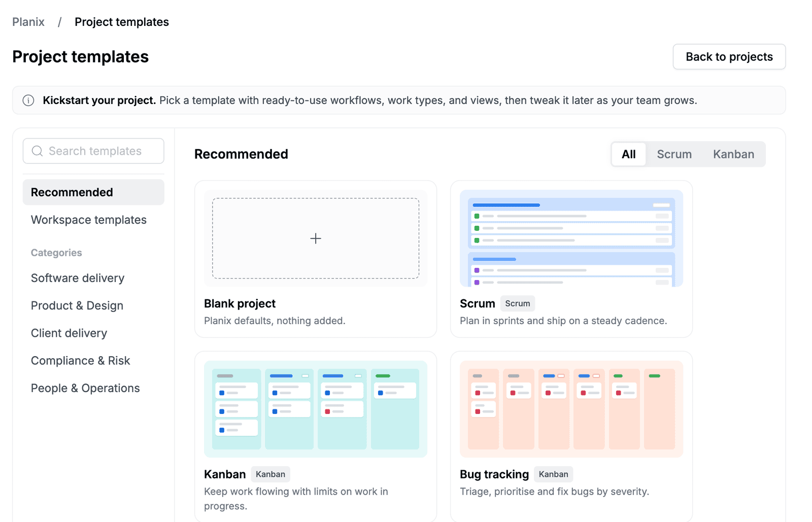Viewport: 812px width, 522px height.
Task: Filter templates by Kanban tab
Action: (733, 154)
